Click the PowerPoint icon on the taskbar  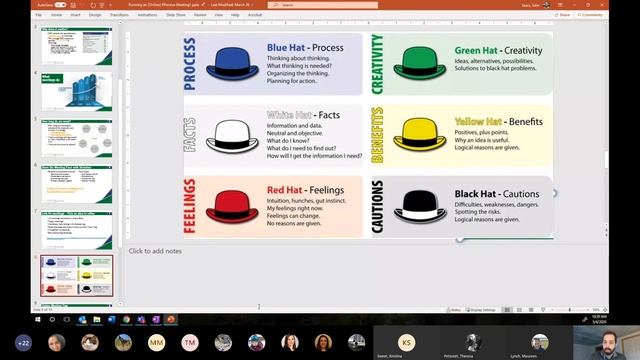click(x=171, y=320)
